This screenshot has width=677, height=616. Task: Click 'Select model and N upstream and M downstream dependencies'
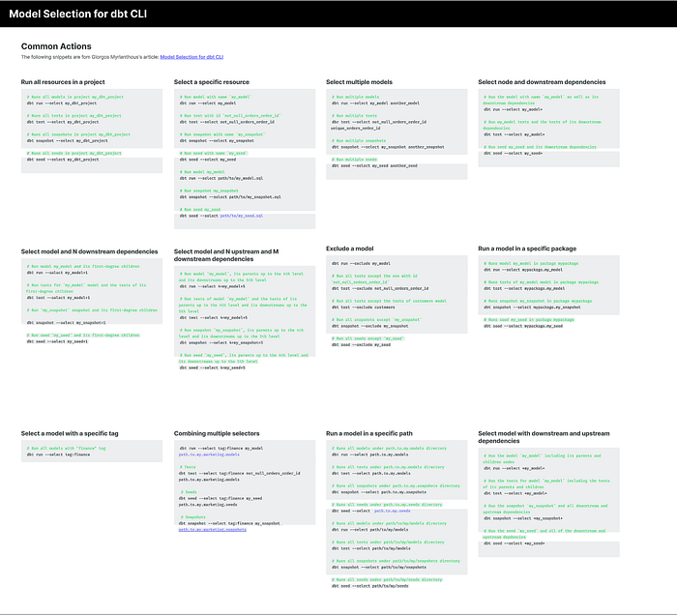[226, 255]
